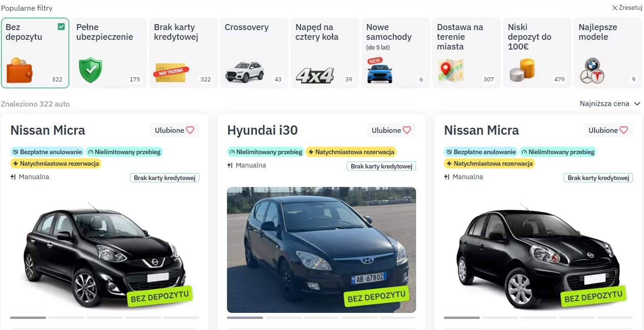Click the coin stack low deposit icon
The width and height of the screenshot is (644, 330).
coord(522,71)
